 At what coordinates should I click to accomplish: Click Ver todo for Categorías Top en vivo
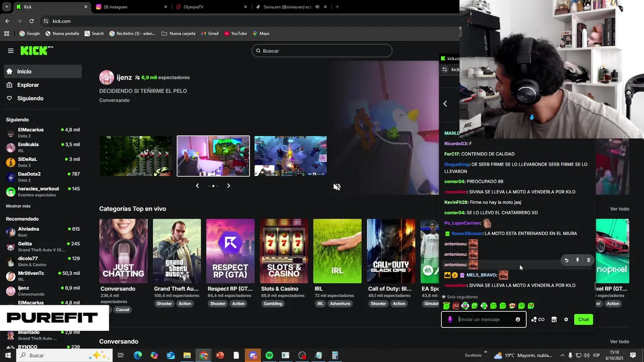[619, 209]
